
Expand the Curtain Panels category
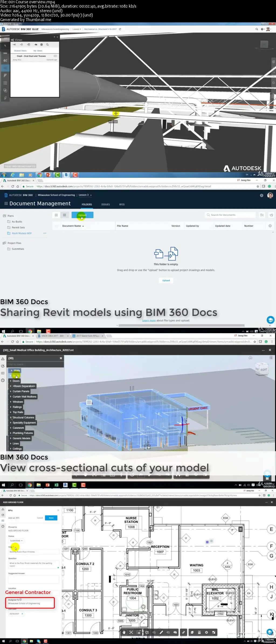[11, 391]
